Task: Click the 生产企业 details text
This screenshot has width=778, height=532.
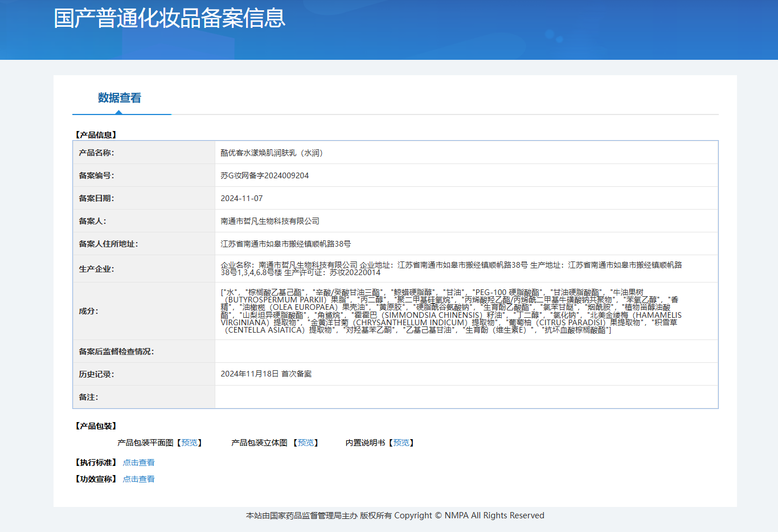Action: [x=451, y=268]
